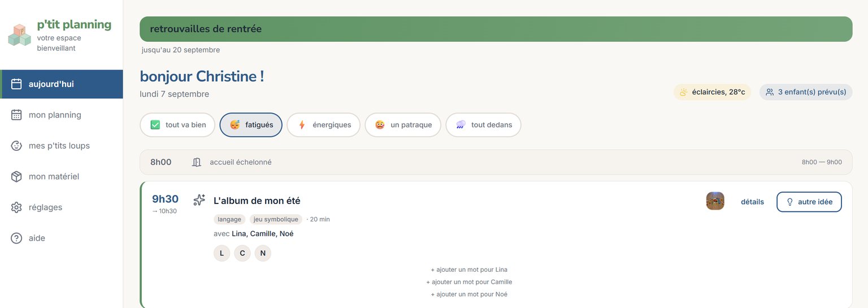The width and height of the screenshot is (868, 308).
Task: Click the green retrouvailles de rentrée banner
Action: click(496, 29)
